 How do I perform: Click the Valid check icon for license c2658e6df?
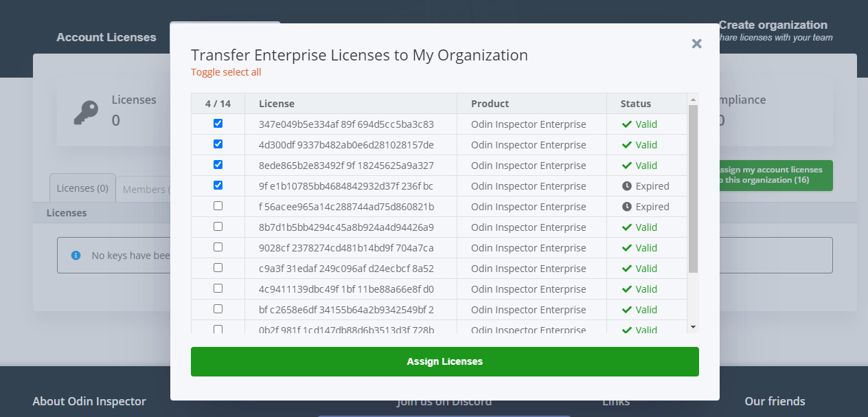click(626, 310)
